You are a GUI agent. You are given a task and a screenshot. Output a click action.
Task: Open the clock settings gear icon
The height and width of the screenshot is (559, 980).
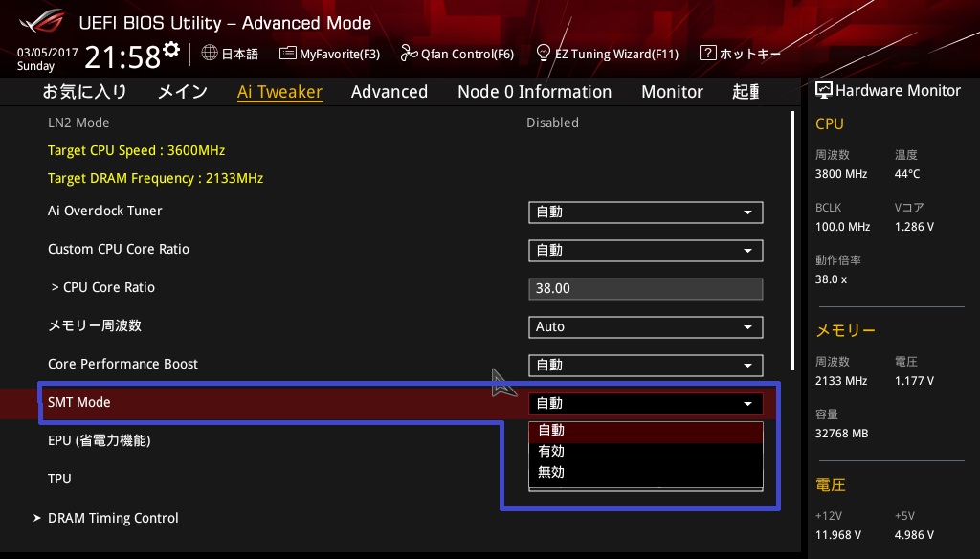click(171, 50)
